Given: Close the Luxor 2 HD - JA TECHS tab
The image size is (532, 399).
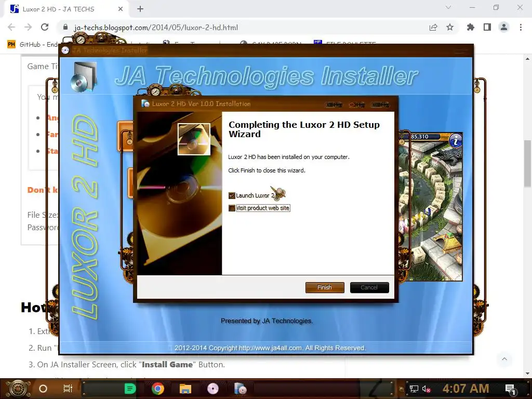Looking at the screenshot, I should coord(121,9).
